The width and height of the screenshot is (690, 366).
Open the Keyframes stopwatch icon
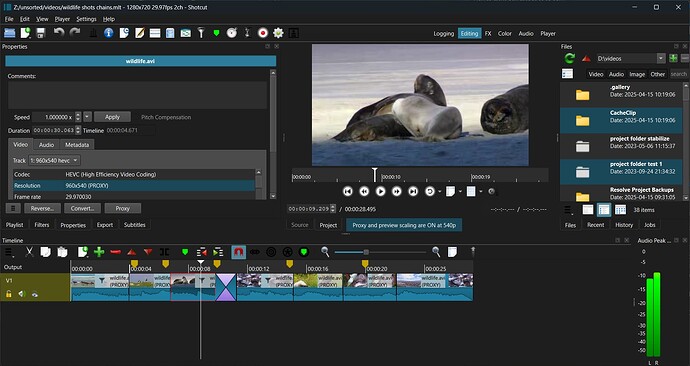click(x=232, y=33)
